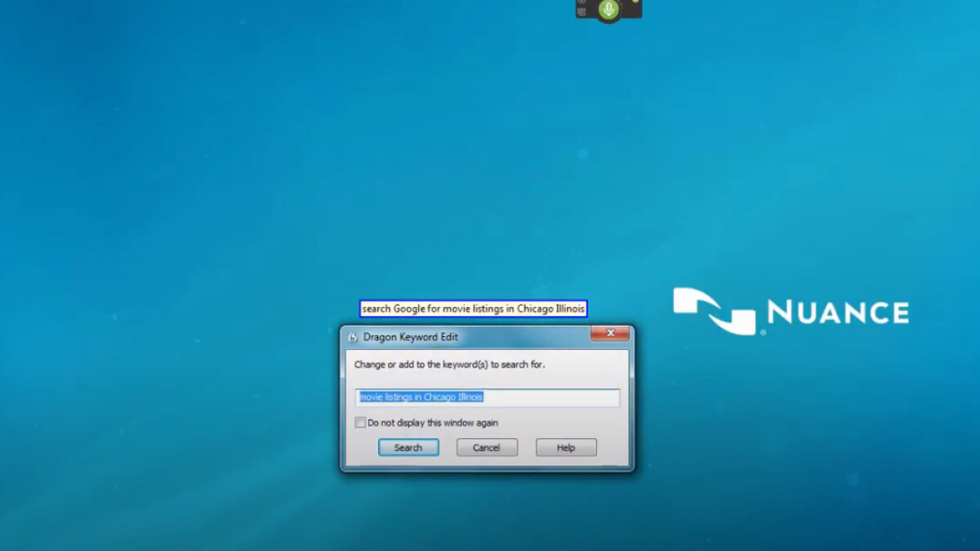This screenshot has height=551, width=980.
Task: Click the 'search Google for movie listings' results box
Action: (474, 309)
